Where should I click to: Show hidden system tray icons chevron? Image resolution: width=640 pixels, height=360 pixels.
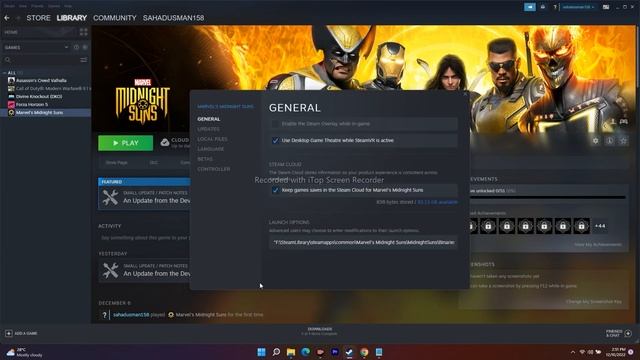573,352
